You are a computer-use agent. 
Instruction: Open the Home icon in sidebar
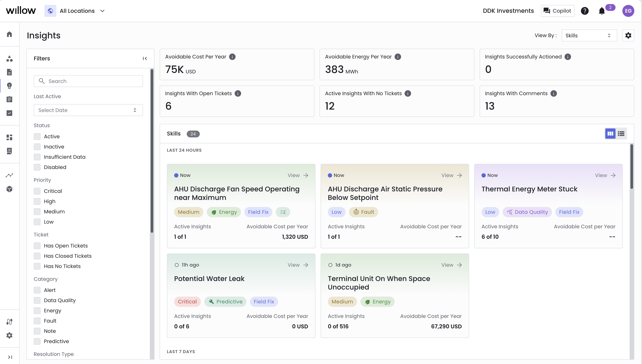(x=10, y=34)
